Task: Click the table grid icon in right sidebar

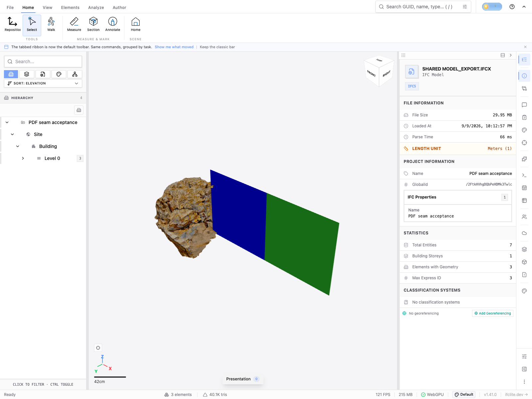Action: [524, 200]
